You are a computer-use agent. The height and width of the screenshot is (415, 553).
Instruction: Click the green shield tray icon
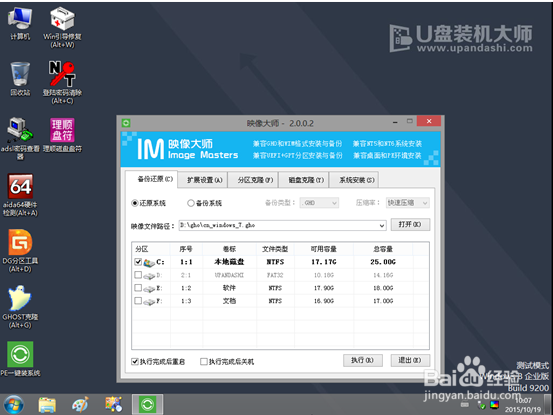point(481,405)
